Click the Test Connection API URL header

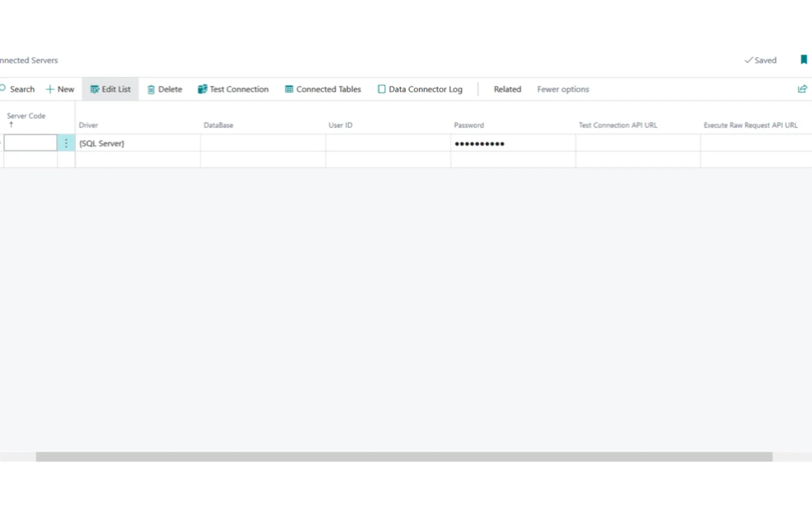coord(618,125)
